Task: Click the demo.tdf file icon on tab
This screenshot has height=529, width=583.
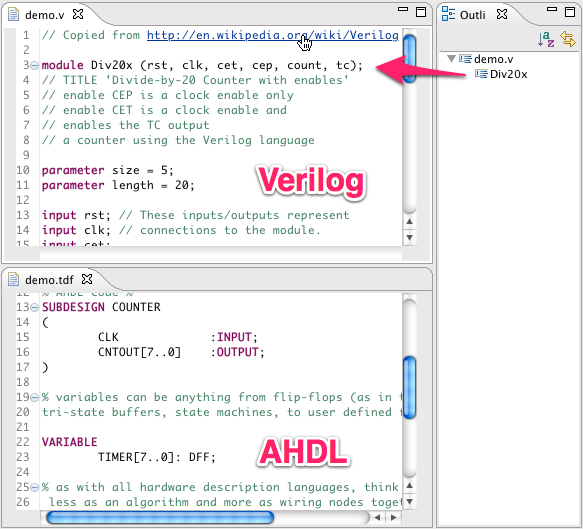Action: (x=13, y=279)
